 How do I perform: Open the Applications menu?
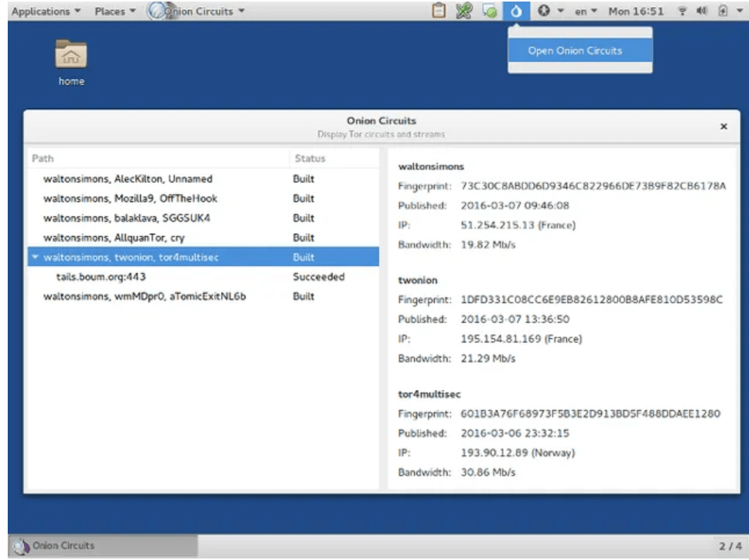pyautogui.click(x=46, y=11)
